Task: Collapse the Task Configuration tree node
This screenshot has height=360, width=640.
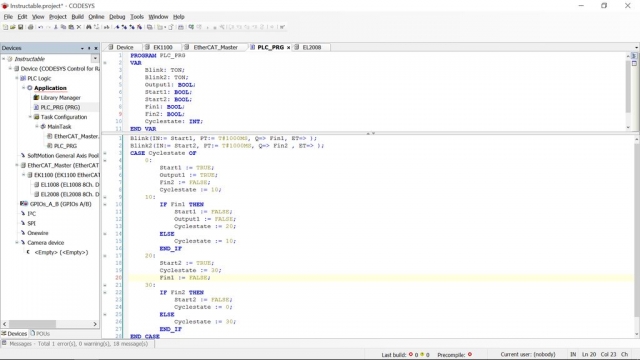Action: [30, 117]
